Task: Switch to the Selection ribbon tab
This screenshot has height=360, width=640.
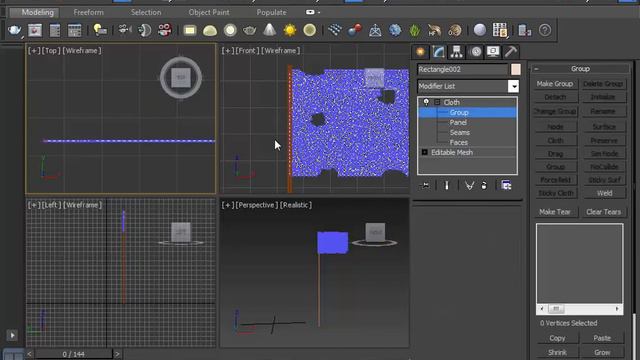Action: coord(146,12)
